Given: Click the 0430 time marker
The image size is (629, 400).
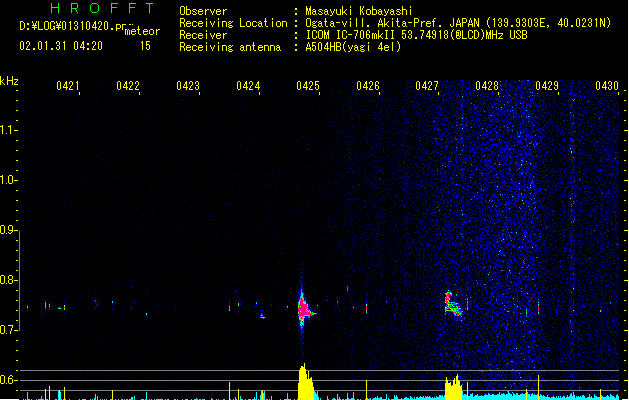Looking at the screenshot, I should tap(607, 85).
